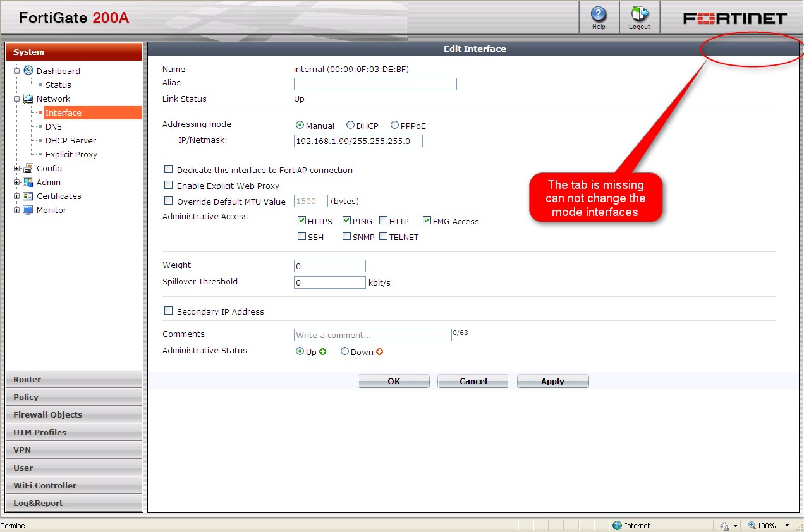Click the IP/Netmask input field
Viewport: 804px width, 532px height.
pyautogui.click(x=358, y=141)
